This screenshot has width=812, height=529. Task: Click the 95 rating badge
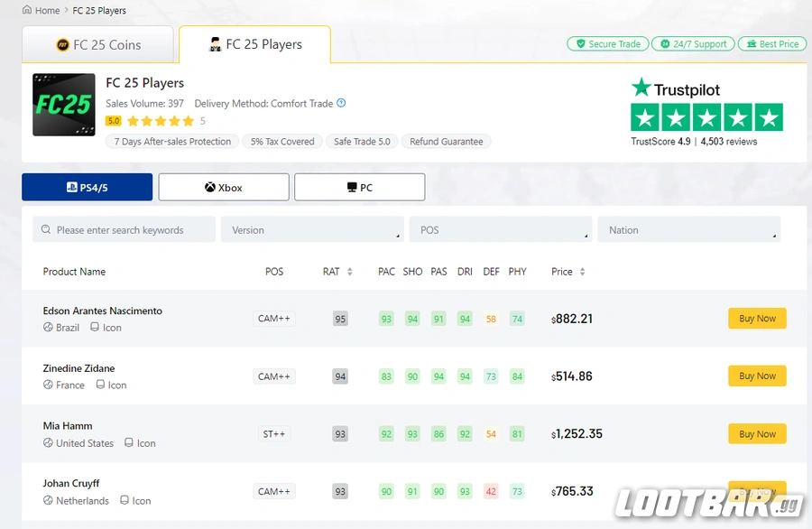point(340,319)
